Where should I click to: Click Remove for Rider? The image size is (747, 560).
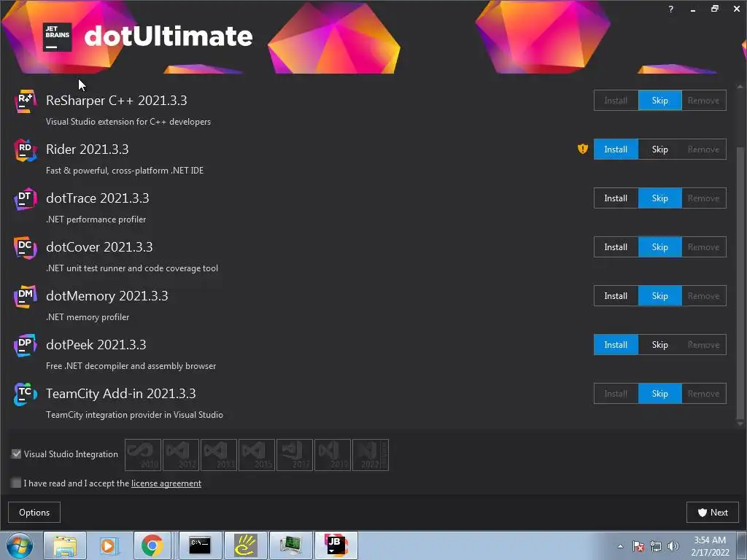[x=704, y=149]
